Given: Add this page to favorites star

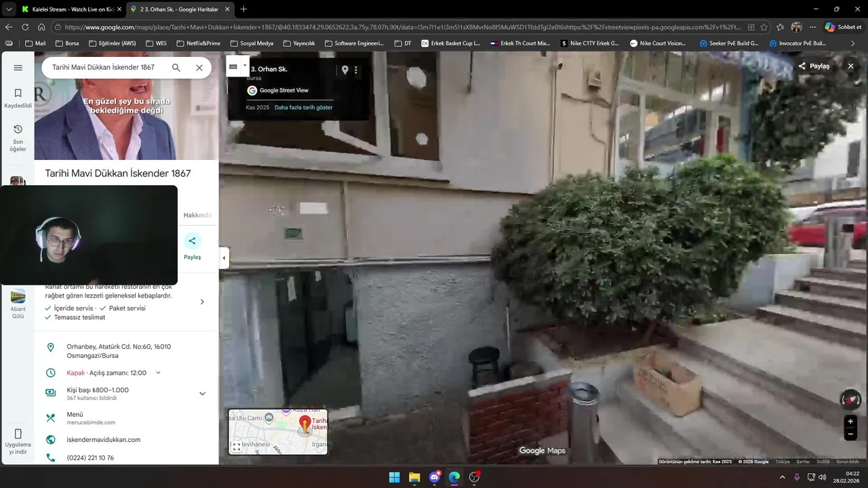Looking at the screenshot, I should [x=764, y=27].
